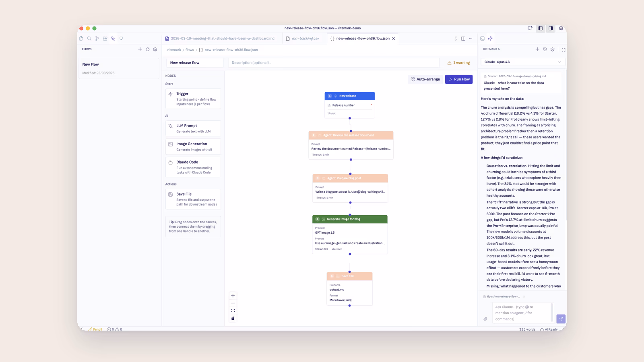Remove the attached flows/new-release-flow context file

[524, 296]
